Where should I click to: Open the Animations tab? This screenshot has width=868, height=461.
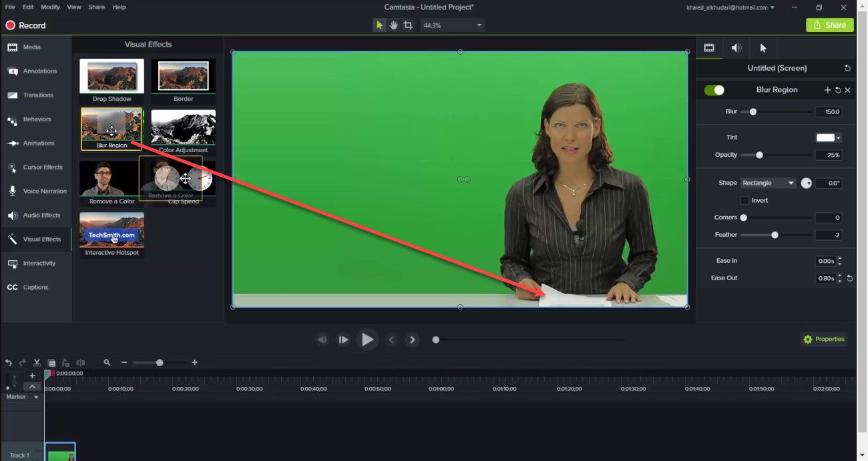(35, 143)
